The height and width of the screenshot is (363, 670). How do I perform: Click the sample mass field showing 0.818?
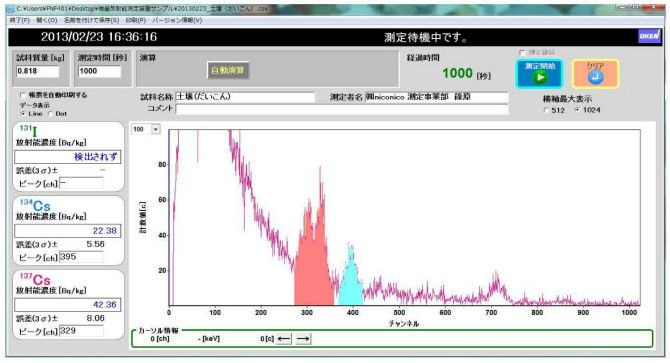click(37, 71)
